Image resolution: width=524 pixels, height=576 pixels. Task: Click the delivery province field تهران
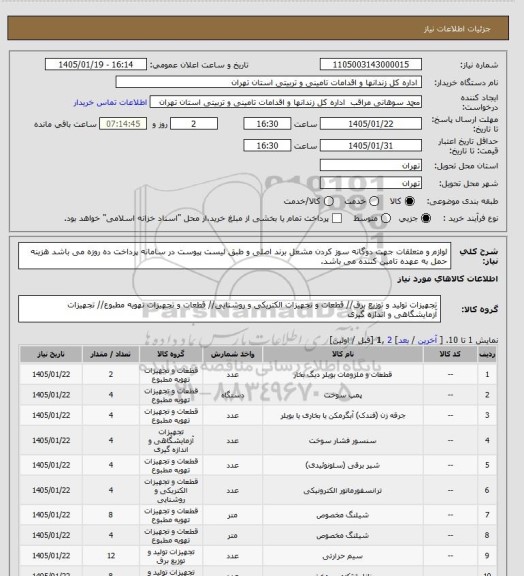371,165
